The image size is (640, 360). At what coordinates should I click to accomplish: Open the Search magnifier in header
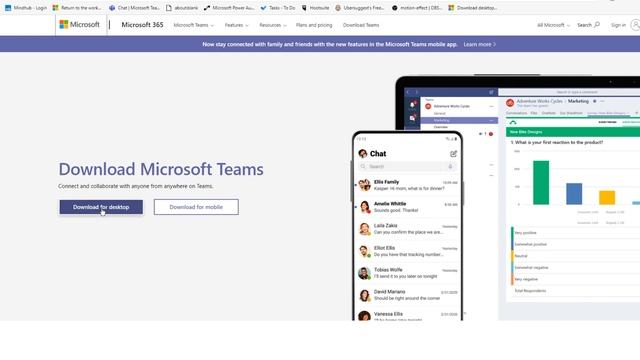tap(588, 25)
